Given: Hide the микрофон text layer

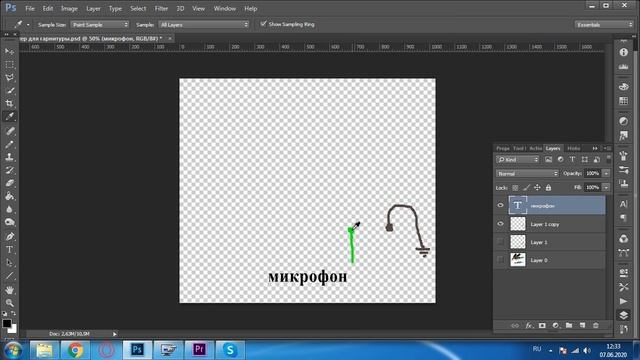Looking at the screenshot, I should (x=500, y=205).
